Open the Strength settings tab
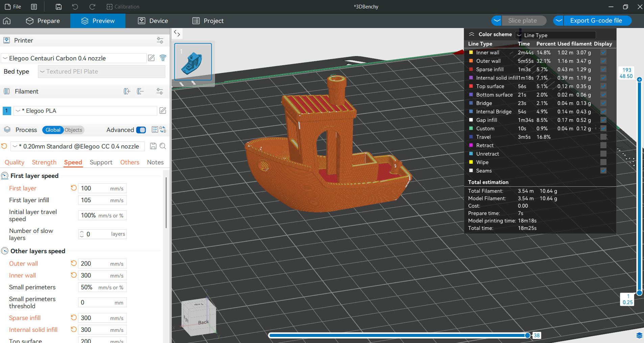 [x=44, y=162]
